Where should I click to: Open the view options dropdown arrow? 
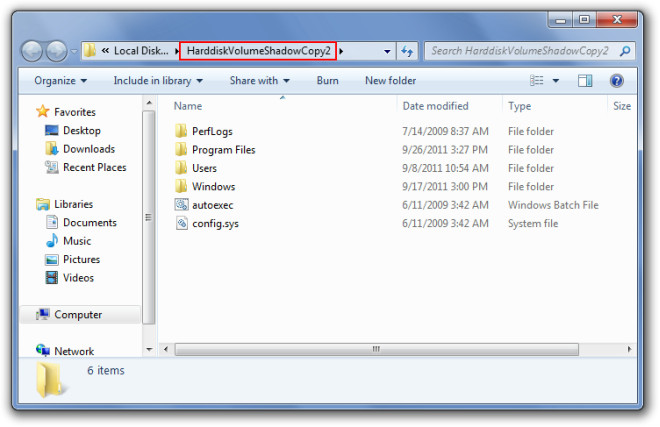click(x=556, y=80)
